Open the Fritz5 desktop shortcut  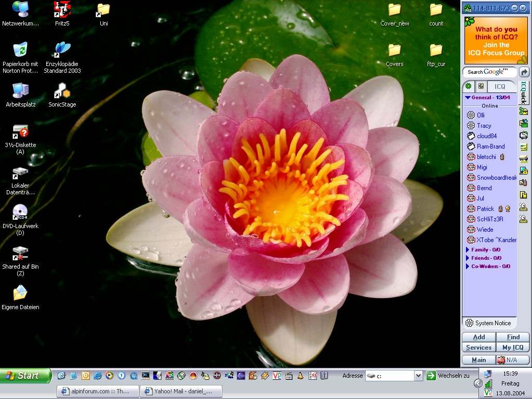click(62, 9)
